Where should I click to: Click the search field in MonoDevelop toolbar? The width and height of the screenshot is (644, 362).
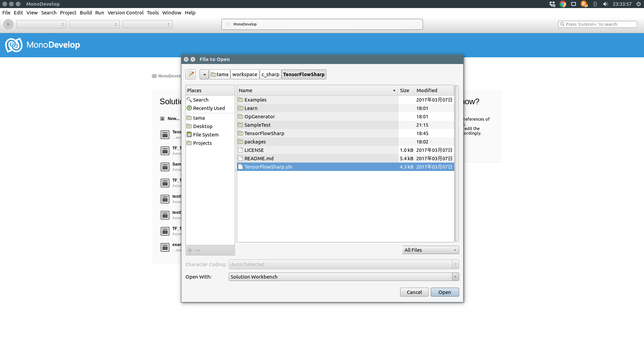point(598,24)
